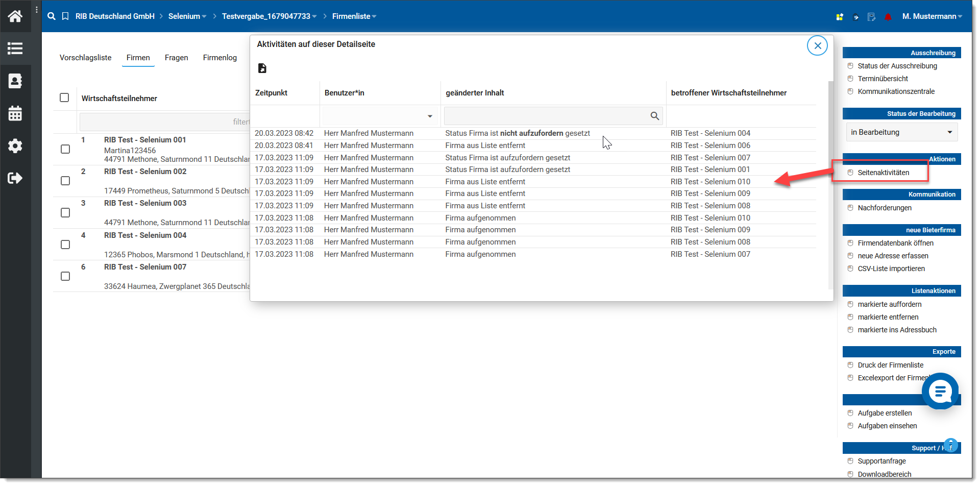980x486 pixels.
Task: Click icon before Seitenaktivitäten
Action: click(x=850, y=173)
